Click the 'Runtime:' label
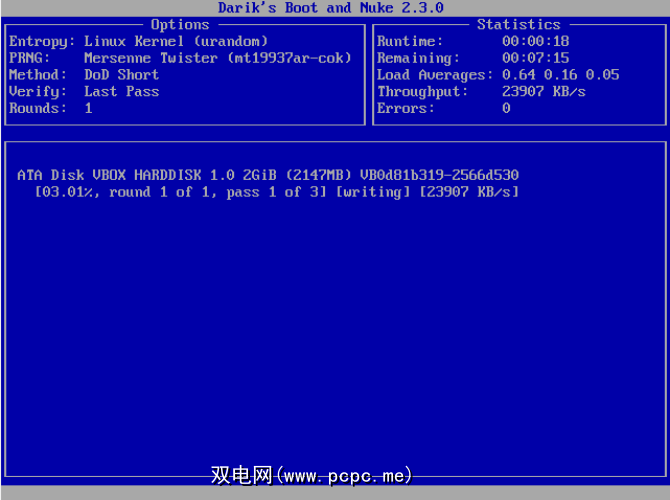670x500 pixels. pos(410,41)
